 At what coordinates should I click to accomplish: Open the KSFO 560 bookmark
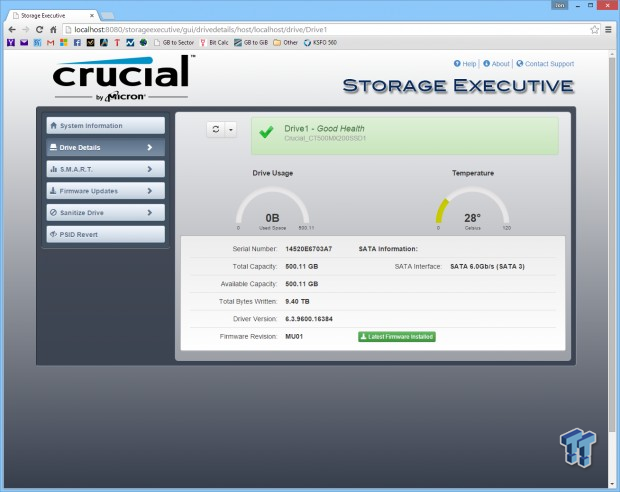tap(320, 42)
